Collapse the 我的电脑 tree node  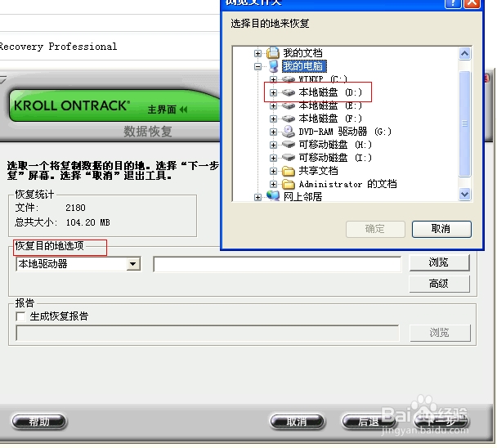pyautogui.click(x=257, y=66)
